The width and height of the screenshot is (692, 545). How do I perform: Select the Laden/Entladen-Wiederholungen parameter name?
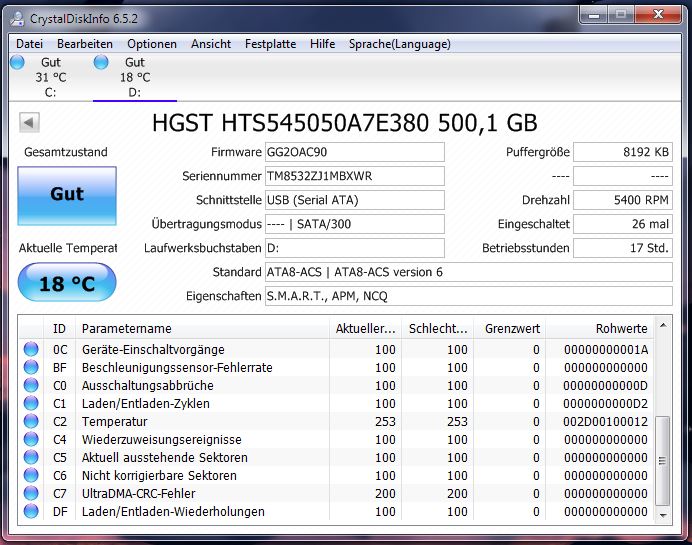173,512
